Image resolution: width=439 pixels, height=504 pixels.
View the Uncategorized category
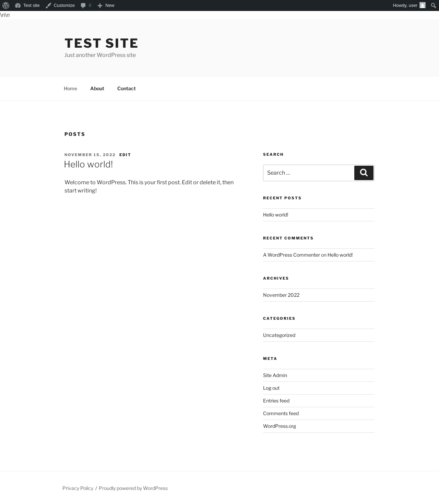[279, 335]
